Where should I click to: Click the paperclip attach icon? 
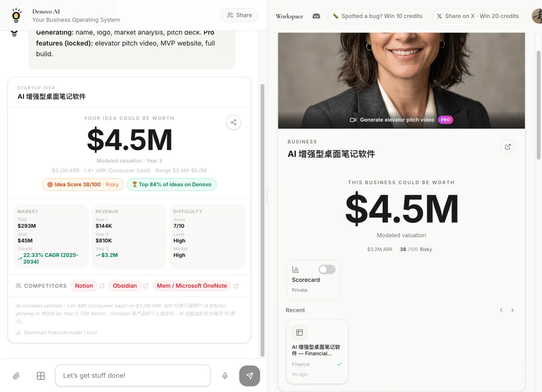coord(16,376)
